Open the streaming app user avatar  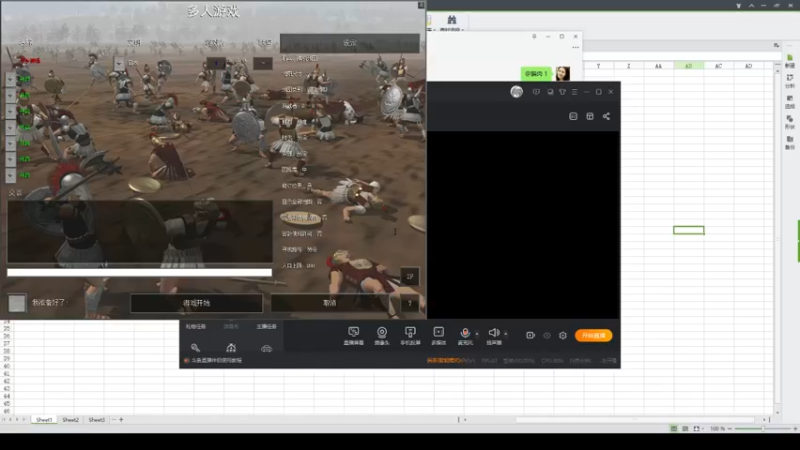click(516, 92)
